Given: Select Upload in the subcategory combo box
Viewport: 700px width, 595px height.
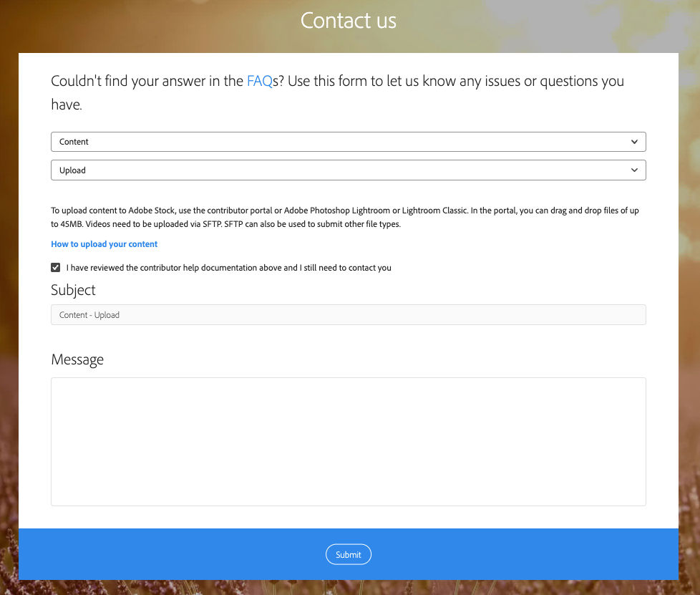Looking at the screenshot, I should 348,170.
